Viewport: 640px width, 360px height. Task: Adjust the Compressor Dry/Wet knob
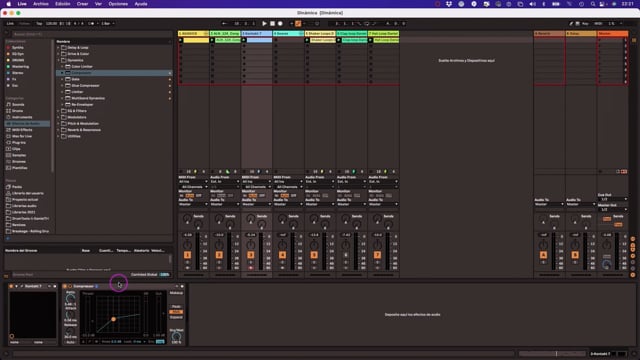point(176,337)
